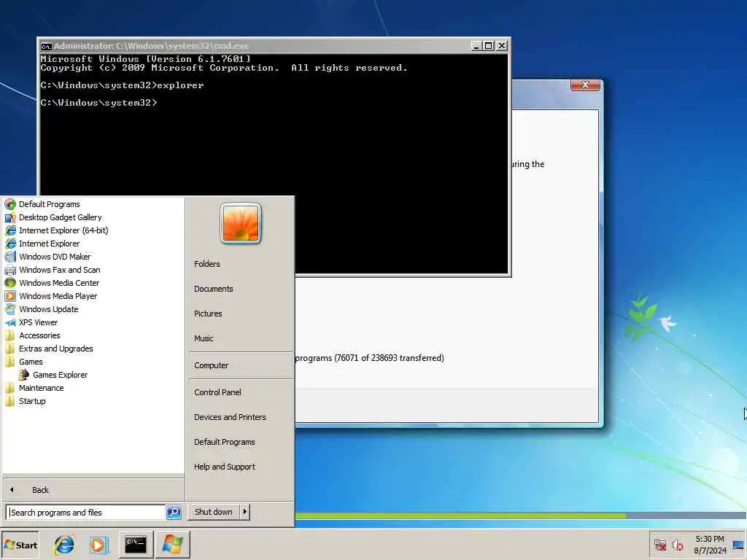Click the command prompt line in cmd window
Viewport: 747px width, 560px height.
98,103
